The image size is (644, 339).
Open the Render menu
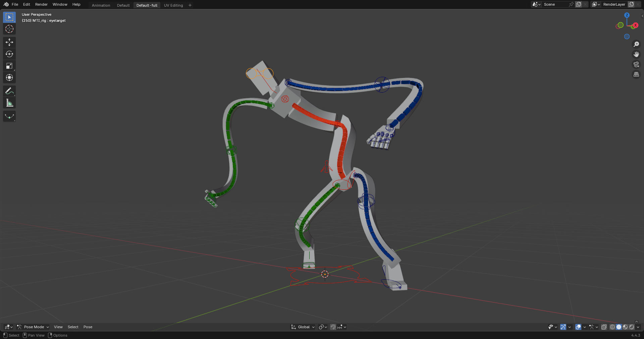pyautogui.click(x=41, y=4)
